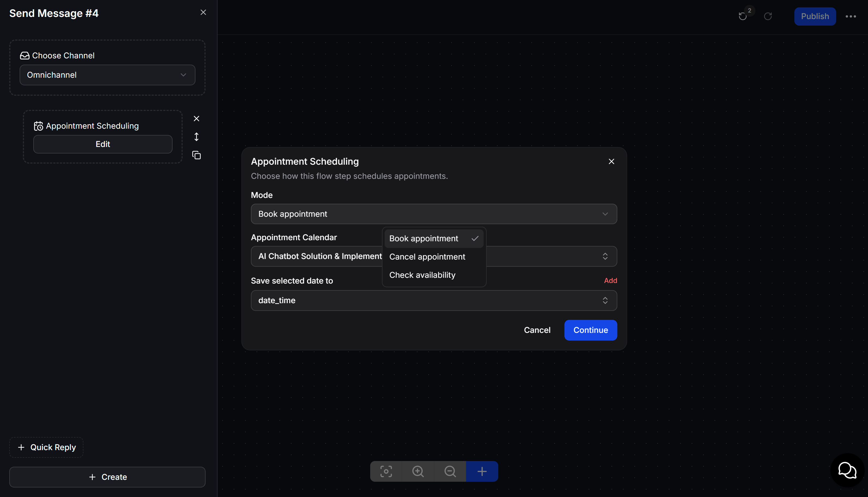This screenshot has height=497, width=868.
Task: Click the red Add link
Action: (x=610, y=281)
